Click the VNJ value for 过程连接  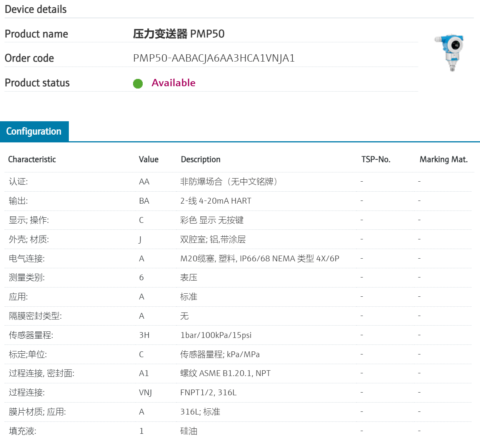pos(145,393)
